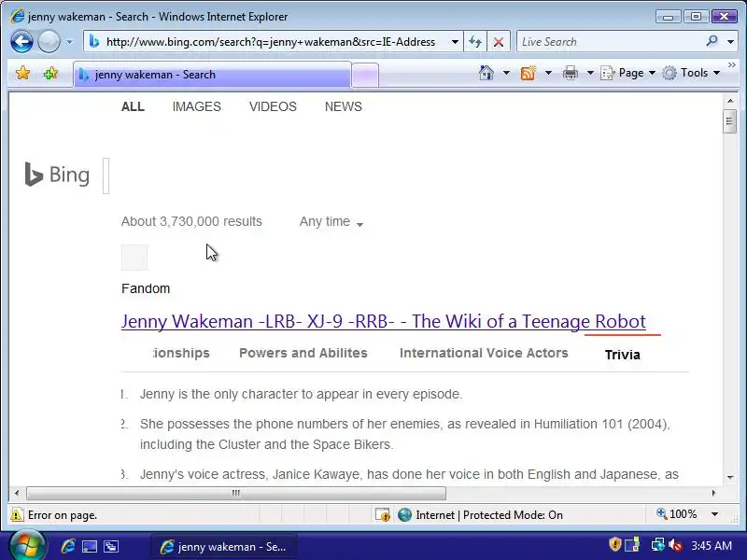Click the greyed Forward navigation button
This screenshot has height=560, width=747.
coord(49,42)
